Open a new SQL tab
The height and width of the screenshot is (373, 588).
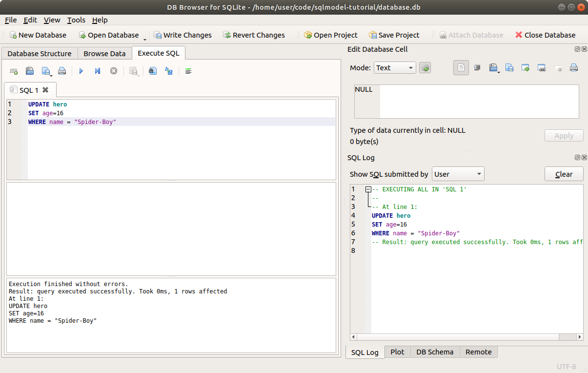click(x=14, y=71)
